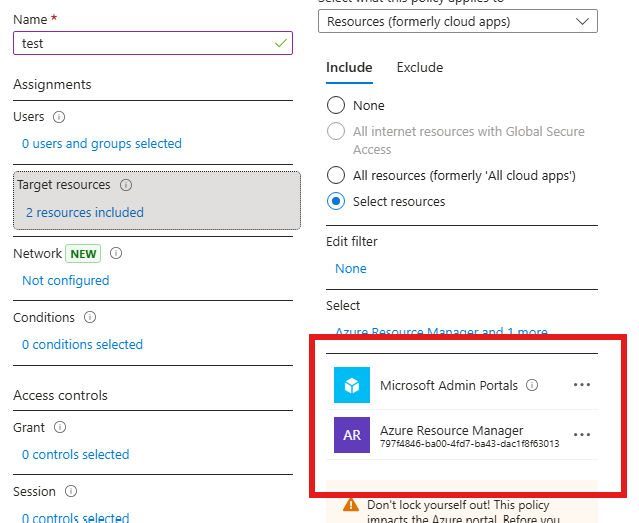Open Grant 0 controls selected link

click(75, 455)
